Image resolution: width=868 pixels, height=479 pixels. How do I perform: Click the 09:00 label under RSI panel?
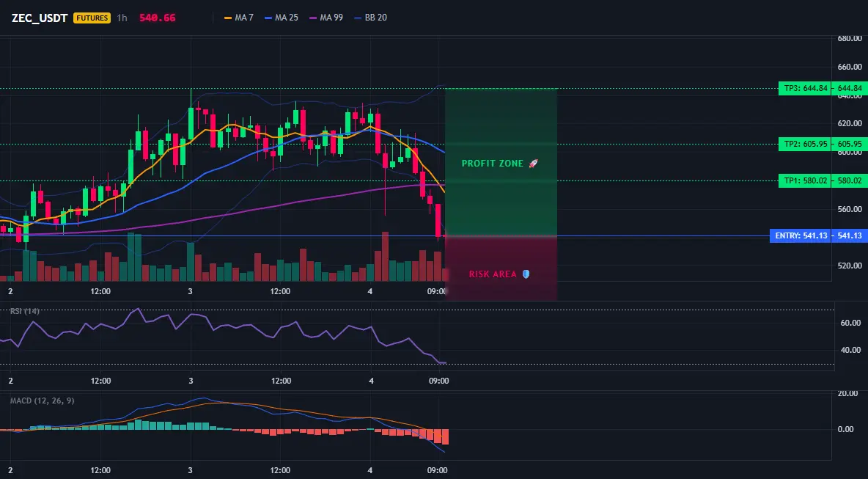tap(438, 381)
